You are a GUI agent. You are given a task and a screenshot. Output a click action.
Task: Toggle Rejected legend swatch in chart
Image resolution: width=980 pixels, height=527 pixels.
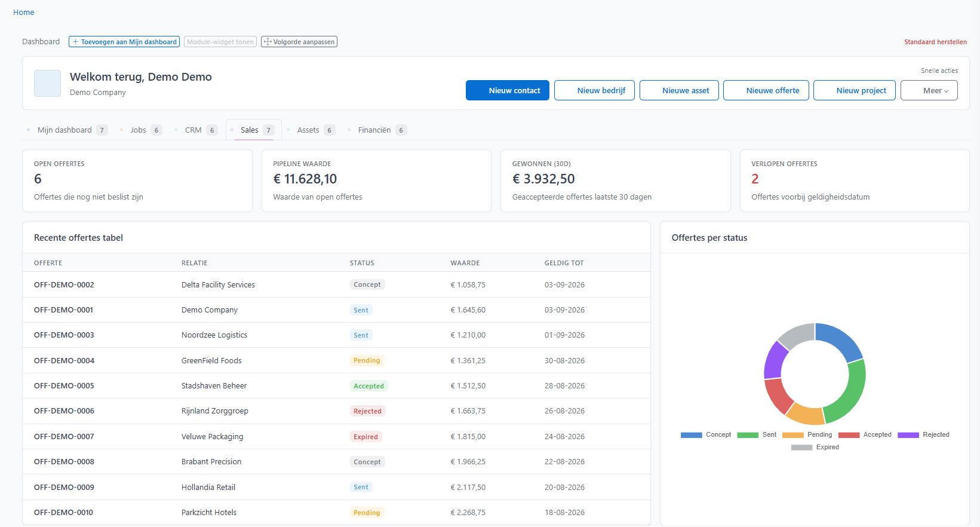[908, 435]
